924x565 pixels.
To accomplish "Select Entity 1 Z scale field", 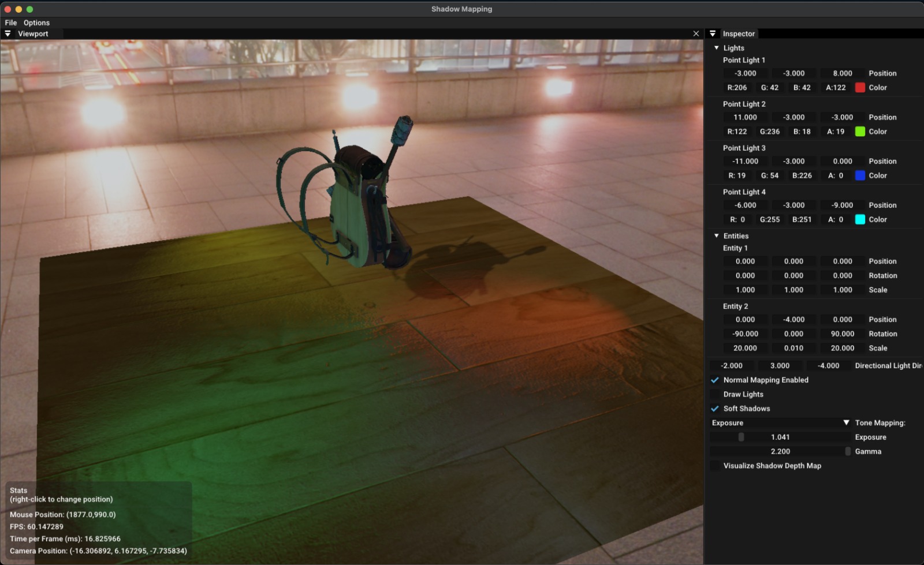I will point(843,290).
